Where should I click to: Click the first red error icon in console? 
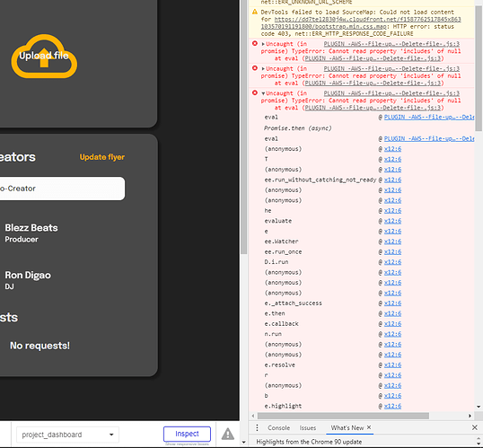(x=255, y=43)
